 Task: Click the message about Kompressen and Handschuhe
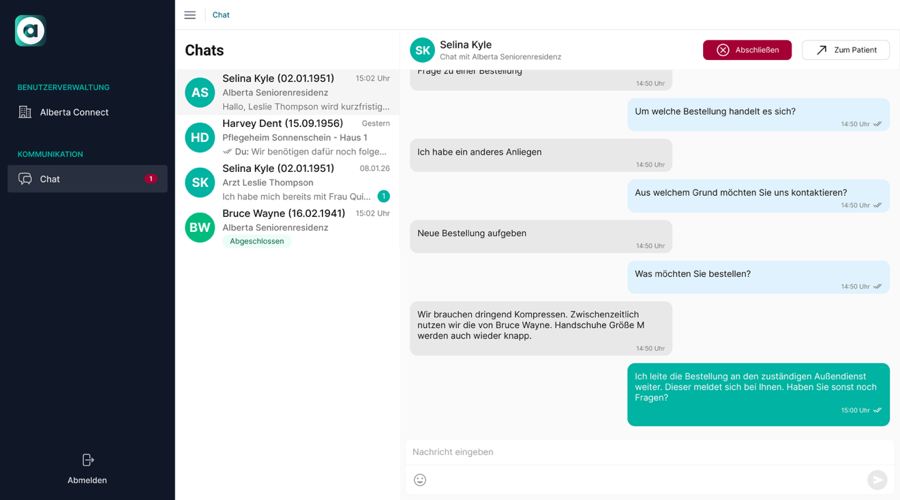point(541,328)
